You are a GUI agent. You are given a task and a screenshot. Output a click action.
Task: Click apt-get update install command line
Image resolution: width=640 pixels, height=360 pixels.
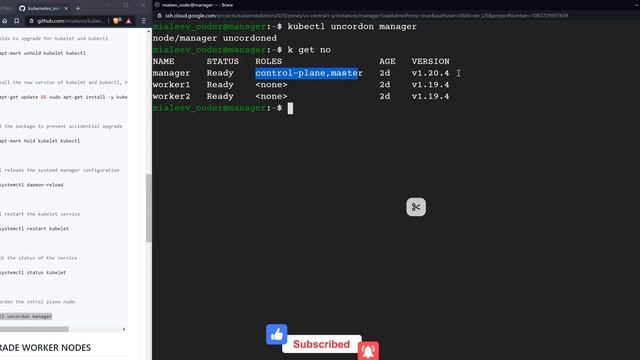click(x=64, y=97)
